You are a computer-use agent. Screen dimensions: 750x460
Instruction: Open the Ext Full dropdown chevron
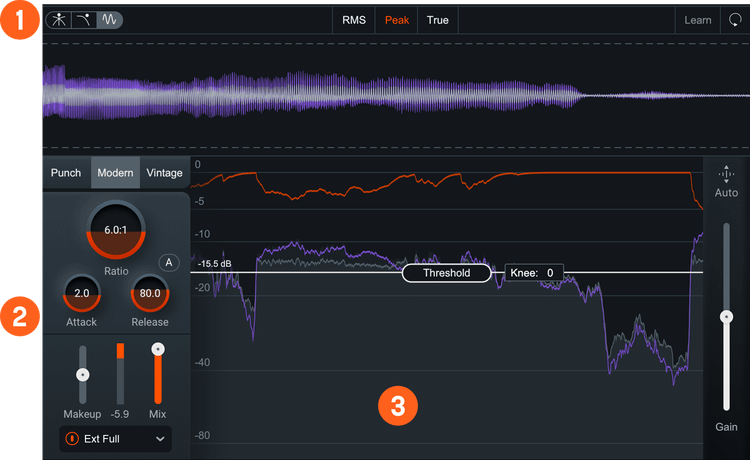(160, 439)
